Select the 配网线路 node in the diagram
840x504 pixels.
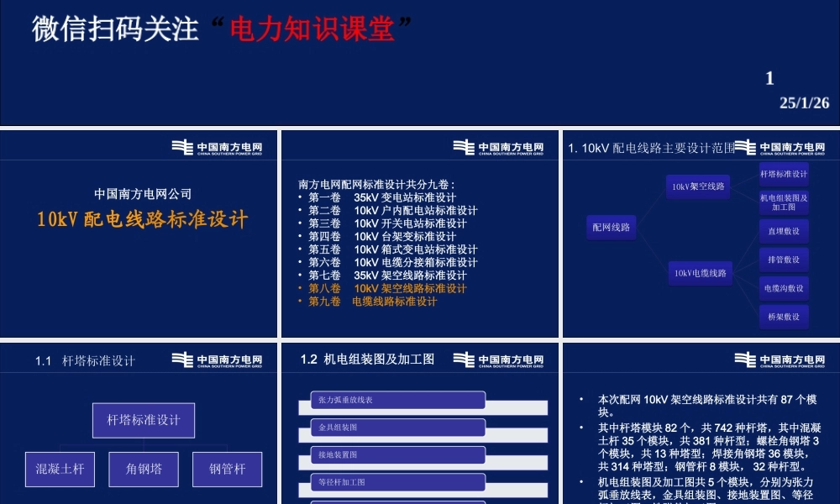tap(612, 227)
